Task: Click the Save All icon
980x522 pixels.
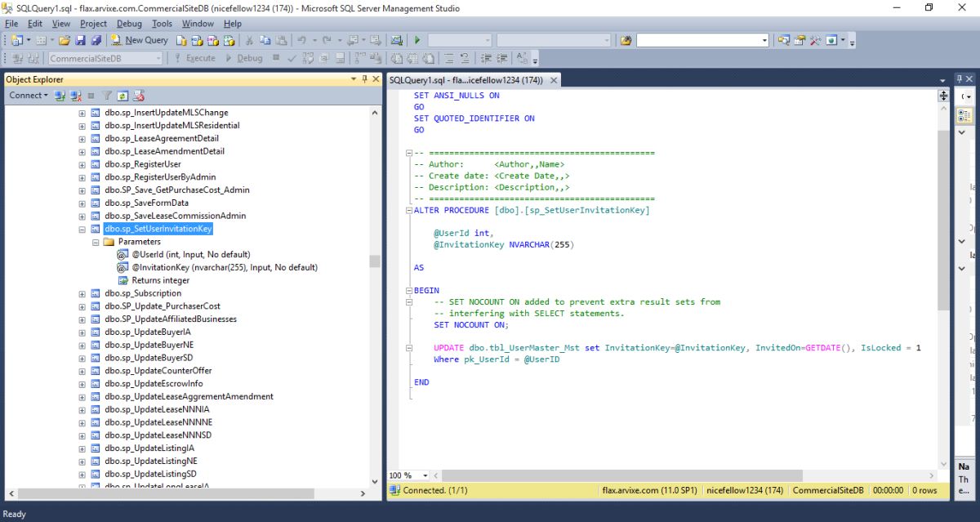Action: click(96, 40)
